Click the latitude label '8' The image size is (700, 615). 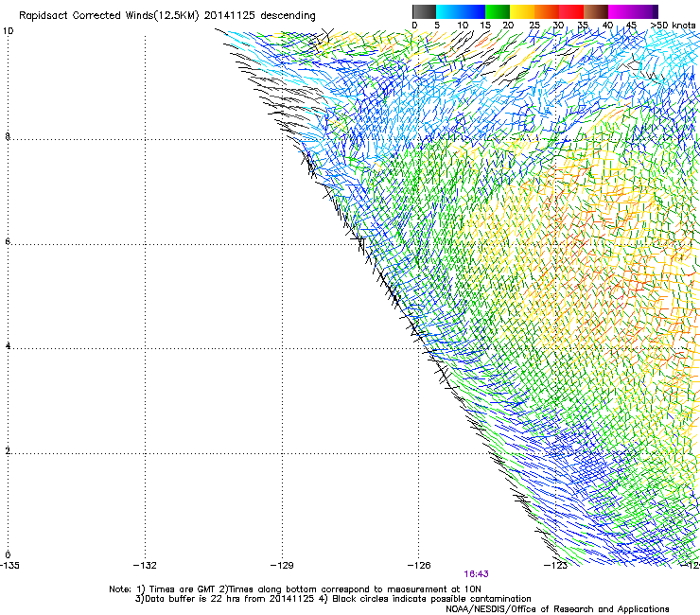8,136
